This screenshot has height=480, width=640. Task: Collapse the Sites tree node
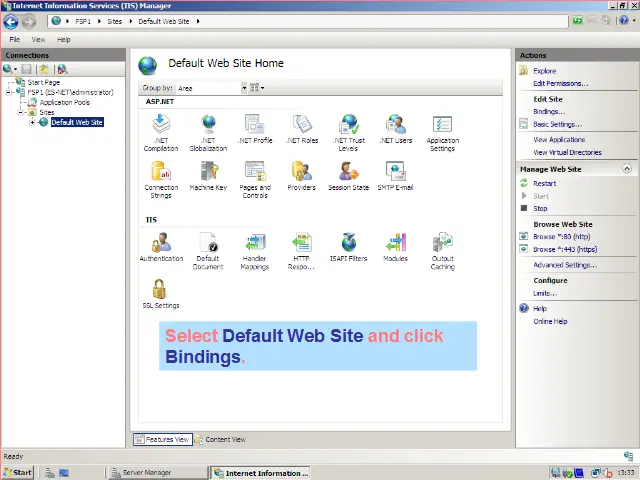[x=20, y=112]
